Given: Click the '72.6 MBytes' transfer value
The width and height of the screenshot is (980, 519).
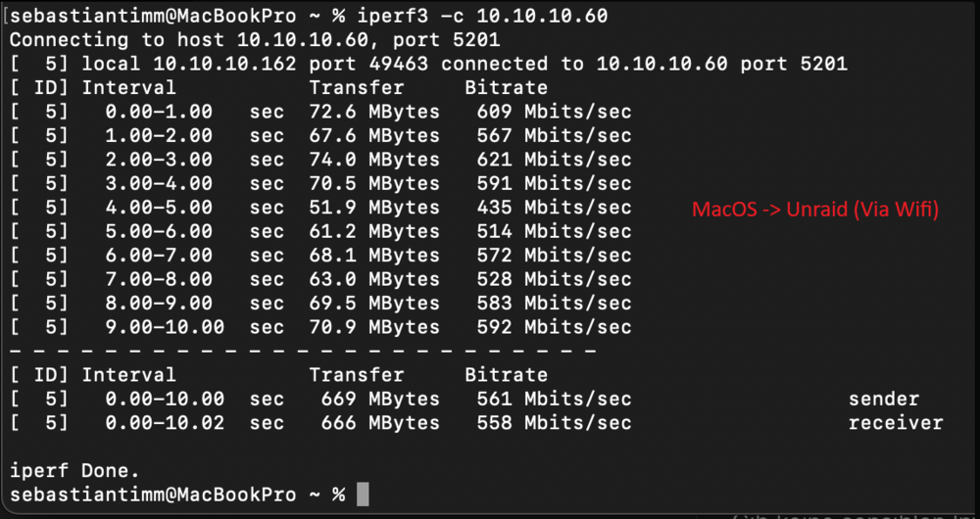Looking at the screenshot, I should (374, 112).
